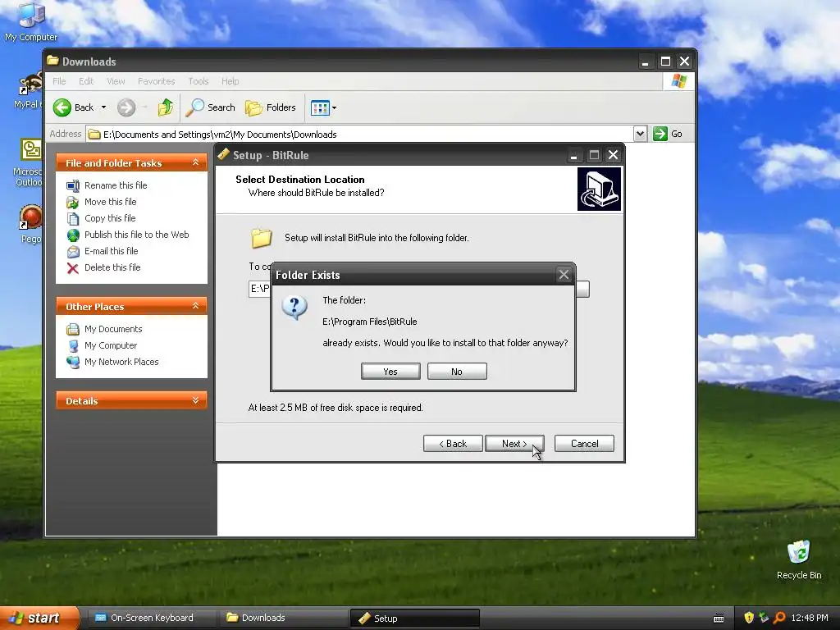This screenshot has width=840, height=630.
Task: Open Edit menu in Downloads window
Action: click(86, 81)
